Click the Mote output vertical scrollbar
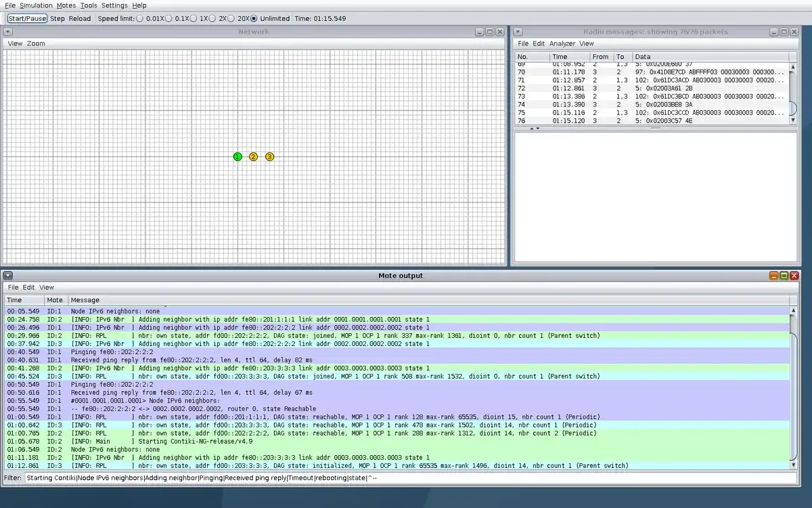812x508 pixels. [x=793, y=387]
